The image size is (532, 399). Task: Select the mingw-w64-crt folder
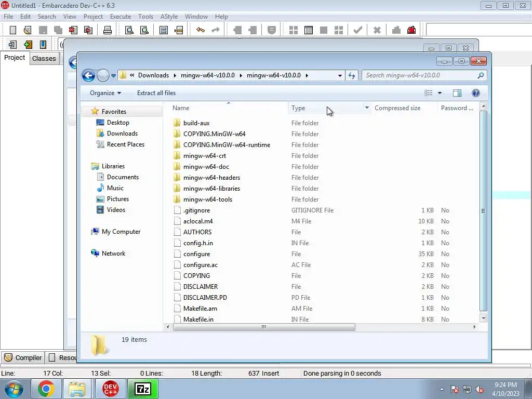205,156
